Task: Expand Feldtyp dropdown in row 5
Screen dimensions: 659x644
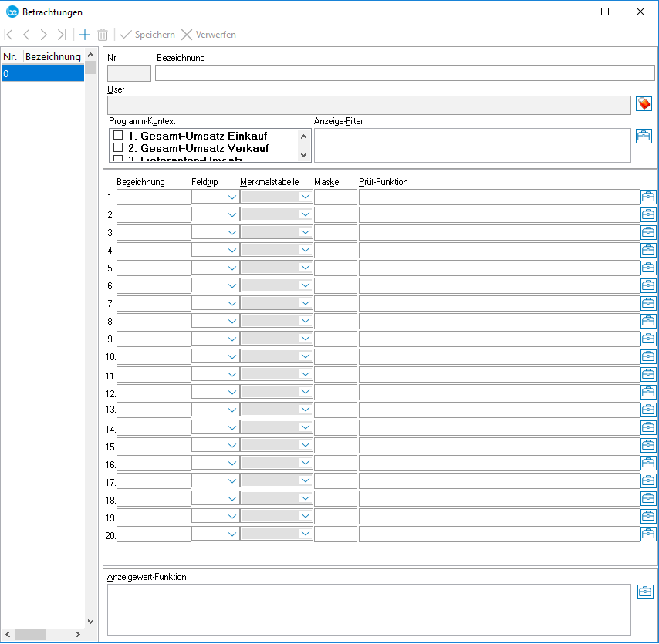Action: point(231,268)
